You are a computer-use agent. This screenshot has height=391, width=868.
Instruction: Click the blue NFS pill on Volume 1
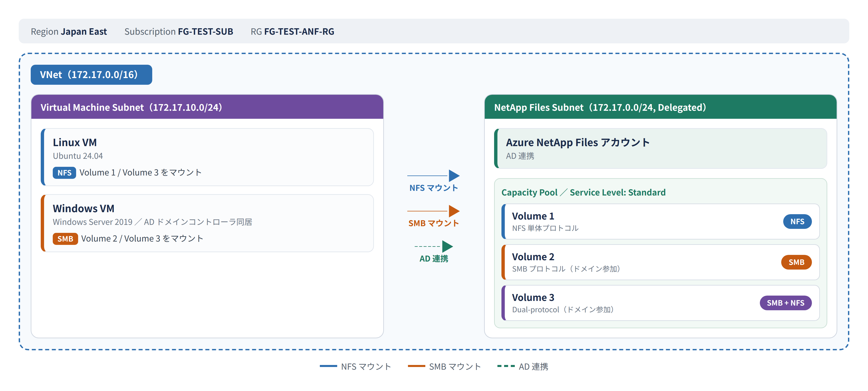(x=797, y=222)
